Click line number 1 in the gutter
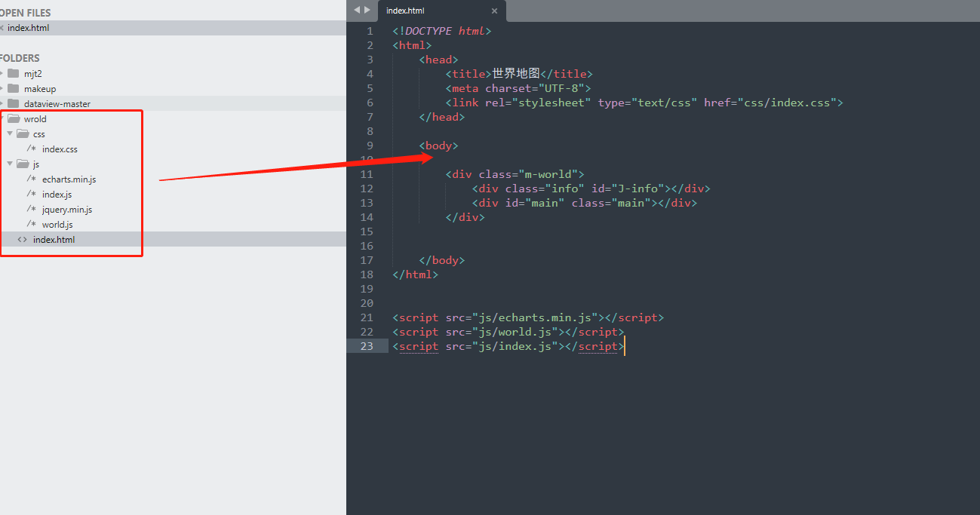Screen dimensions: 980x515 [370, 31]
